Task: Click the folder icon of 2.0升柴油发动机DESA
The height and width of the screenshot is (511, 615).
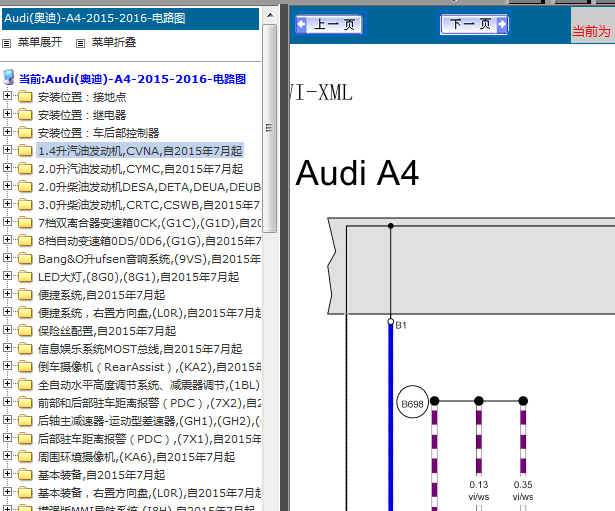Action: tap(25, 187)
